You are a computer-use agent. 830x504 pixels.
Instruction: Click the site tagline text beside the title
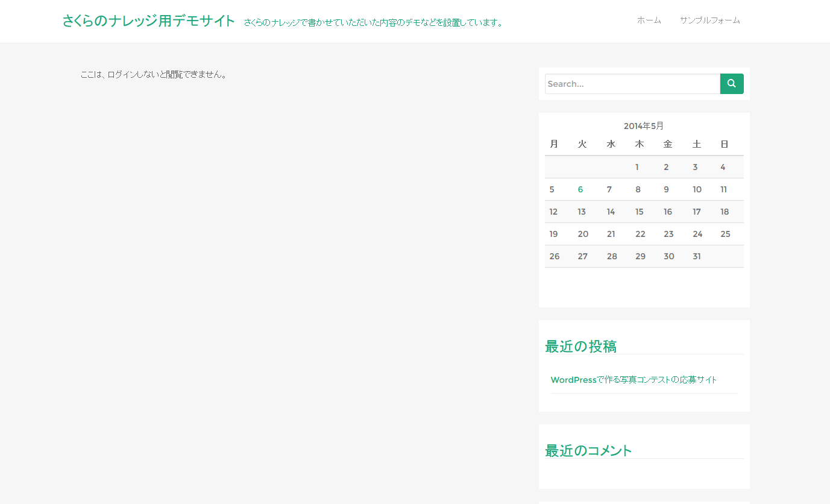pyautogui.click(x=374, y=23)
